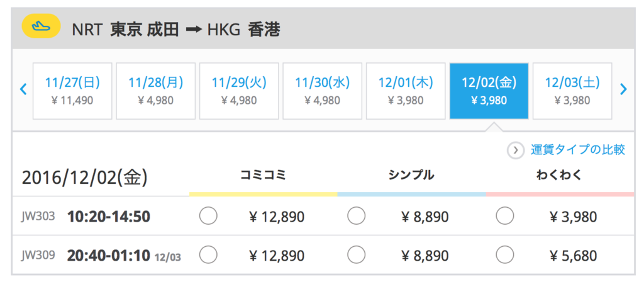Click the yellow airplane departure icon
This screenshot has height=289, width=644.
point(41,26)
